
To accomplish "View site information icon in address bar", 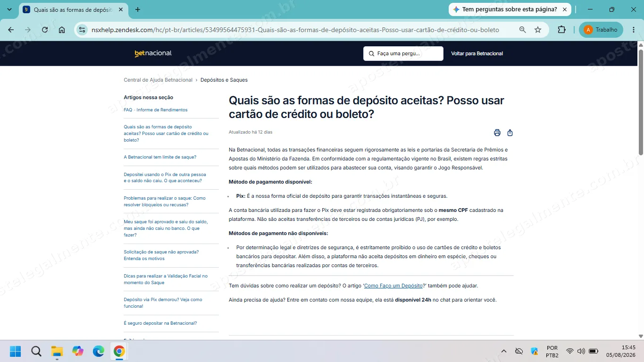I will pos(82,30).
